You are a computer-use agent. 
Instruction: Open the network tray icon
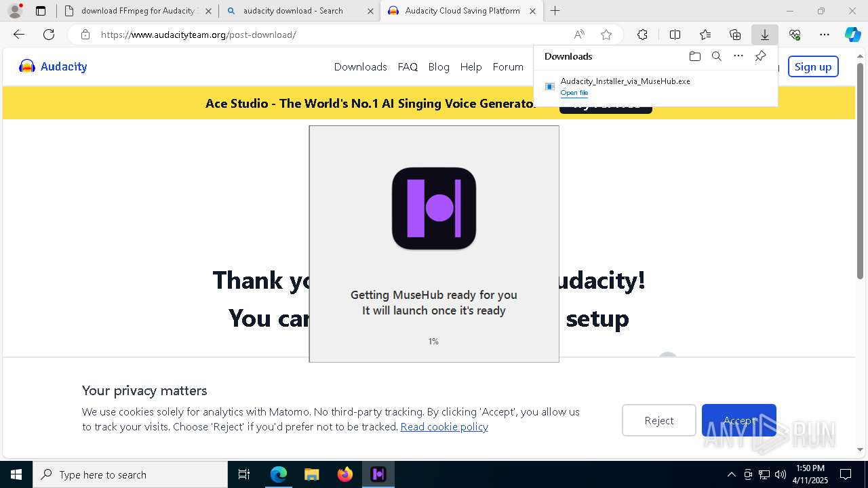(764, 474)
